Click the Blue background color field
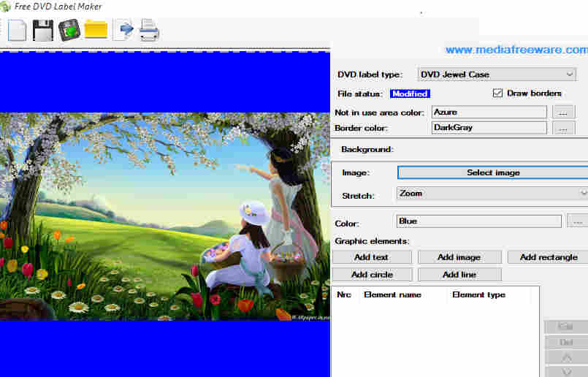Screen dimensions: 588x377 coord(479,221)
